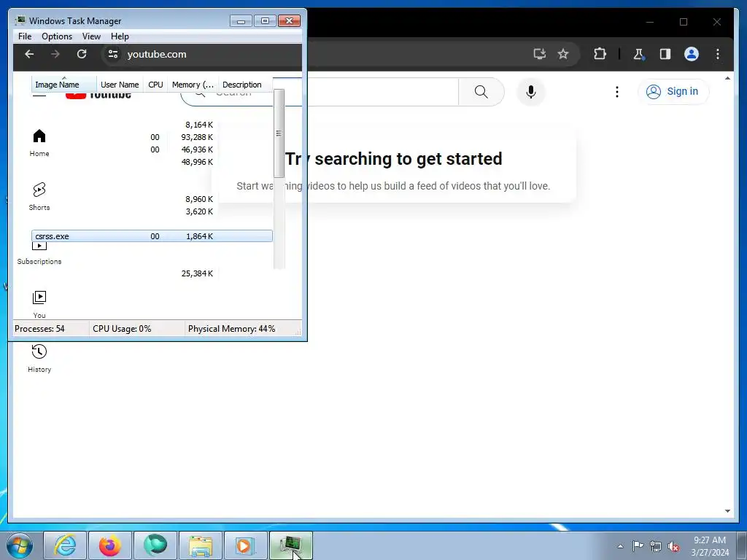Open Task Manager Help menu

(x=120, y=36)
